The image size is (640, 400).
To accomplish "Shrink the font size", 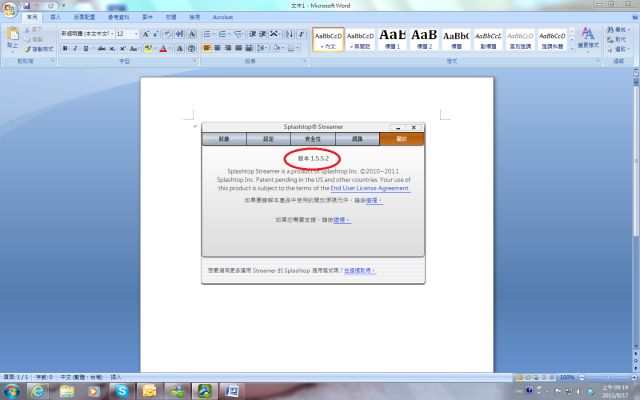I will (x=156, y=34).
